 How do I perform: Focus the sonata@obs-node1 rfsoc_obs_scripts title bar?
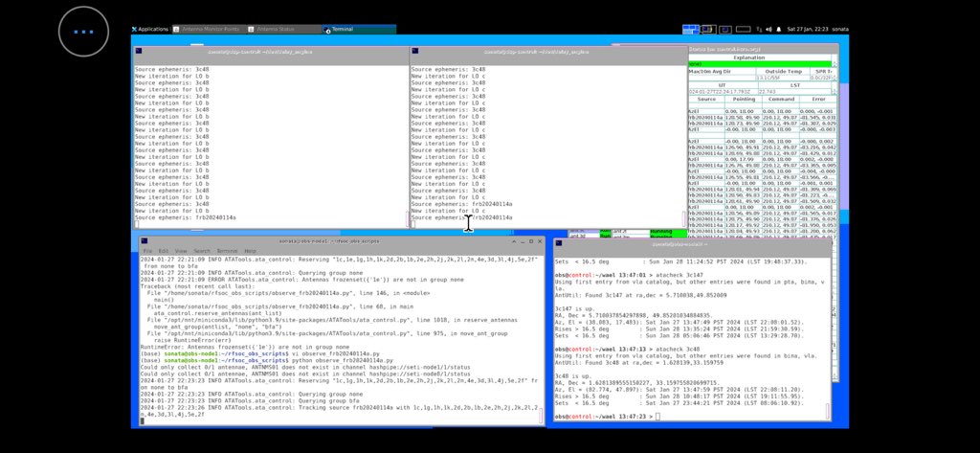click(x=329, y=241)
